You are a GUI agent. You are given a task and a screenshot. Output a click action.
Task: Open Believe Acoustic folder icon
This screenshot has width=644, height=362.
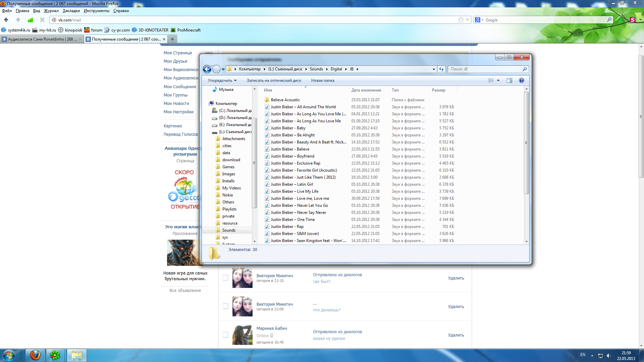[x=267, y=100]
